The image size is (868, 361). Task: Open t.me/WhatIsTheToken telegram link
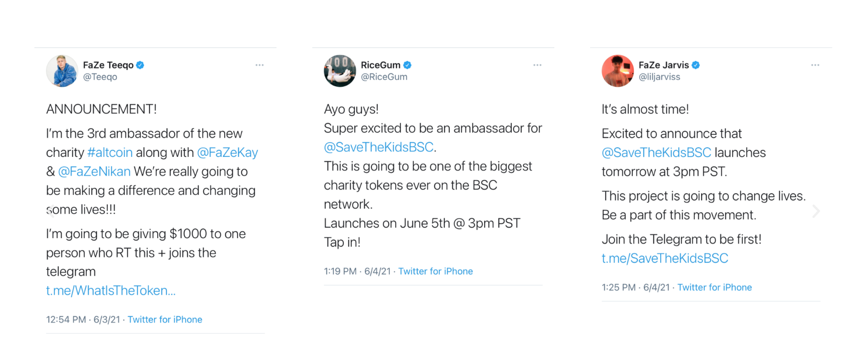click(x=111, y=290)
